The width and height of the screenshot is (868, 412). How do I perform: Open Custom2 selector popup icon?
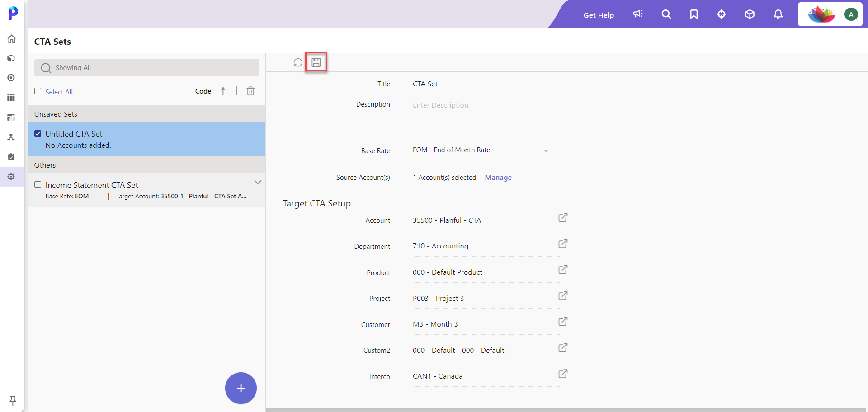(563, 348)
